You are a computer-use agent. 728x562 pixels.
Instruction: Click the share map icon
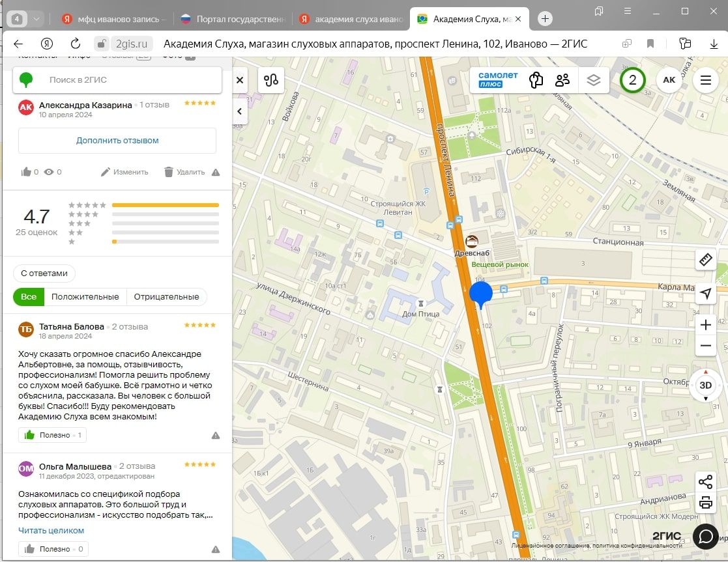tap(705, 482)
